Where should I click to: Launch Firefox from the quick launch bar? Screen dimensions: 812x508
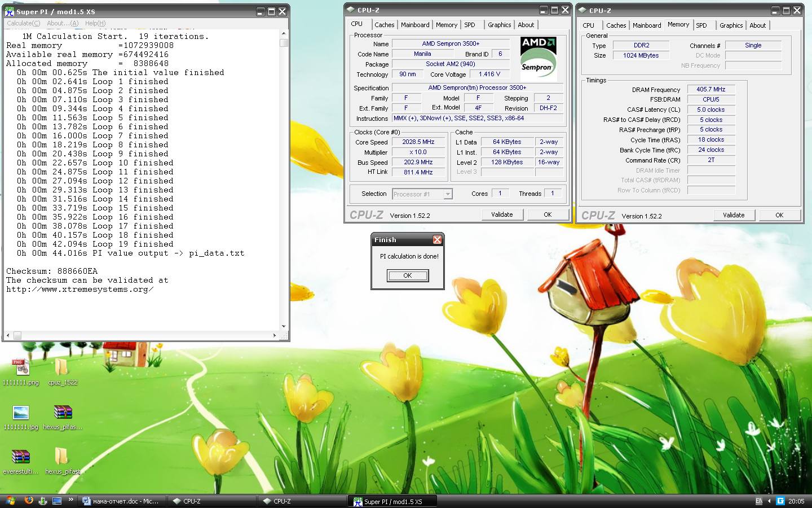[x=28, y=501]
